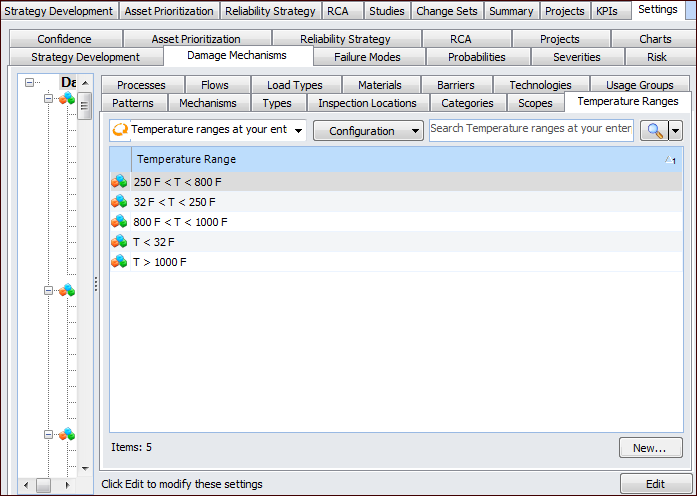
Task: Click icon beside 32 F < T < 250 F
Action: coord(120,202)
